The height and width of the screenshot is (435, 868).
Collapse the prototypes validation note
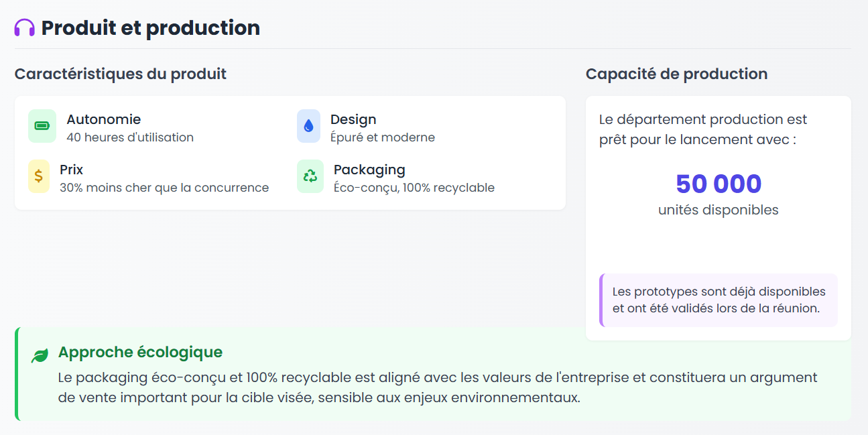click(719, 300)
